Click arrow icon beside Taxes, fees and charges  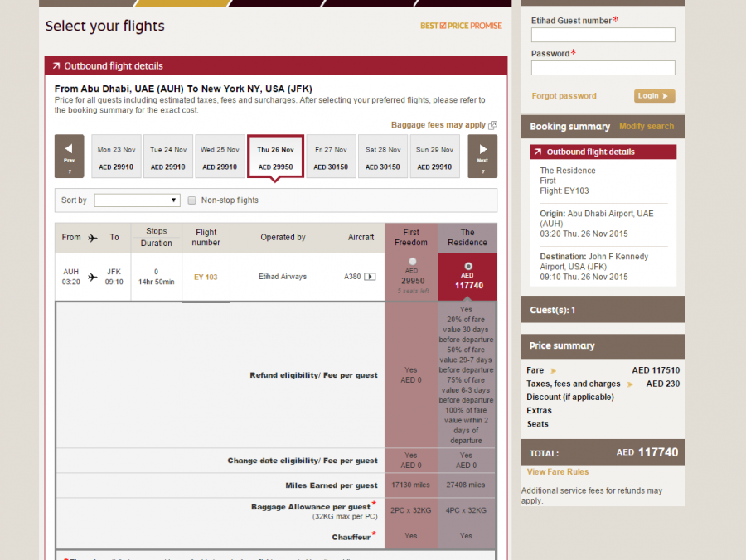630,384
